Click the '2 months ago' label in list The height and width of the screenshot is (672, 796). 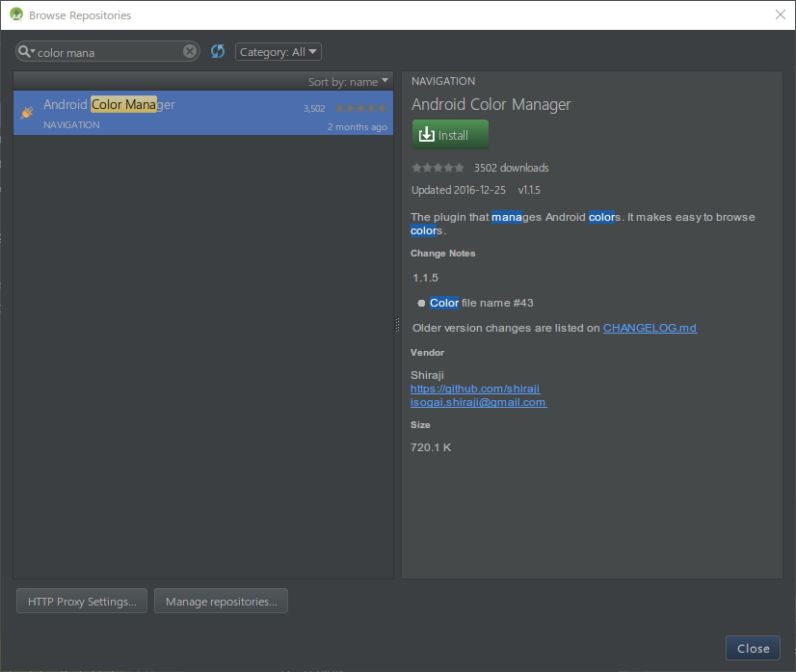pyautogui.click(x=358, y=127)
